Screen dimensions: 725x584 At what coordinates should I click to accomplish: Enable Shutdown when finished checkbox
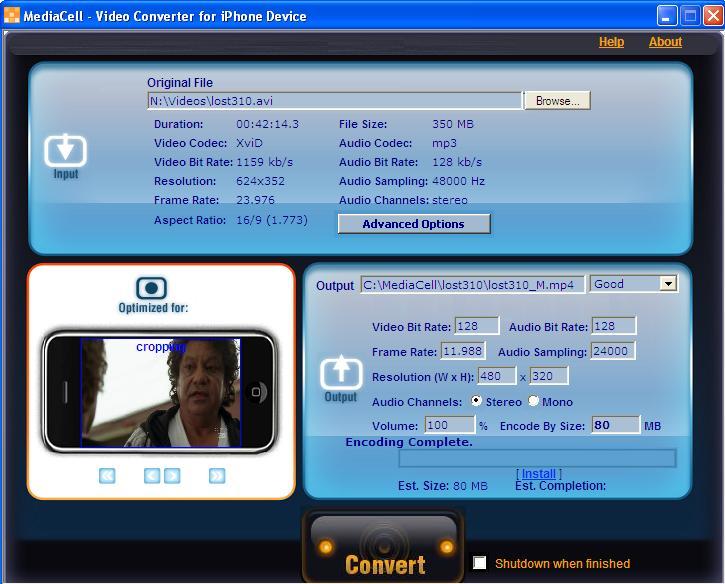click(x=479, y=563)
